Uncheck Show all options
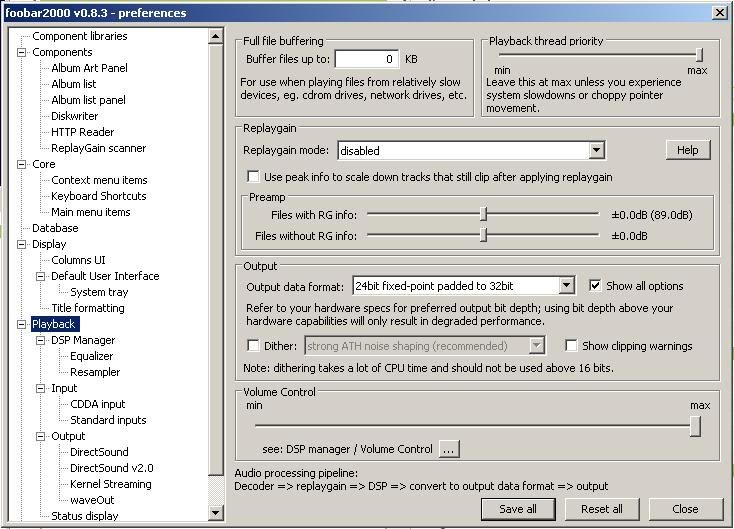The height and width of the screenshot is (529, 734). (595, 286)
